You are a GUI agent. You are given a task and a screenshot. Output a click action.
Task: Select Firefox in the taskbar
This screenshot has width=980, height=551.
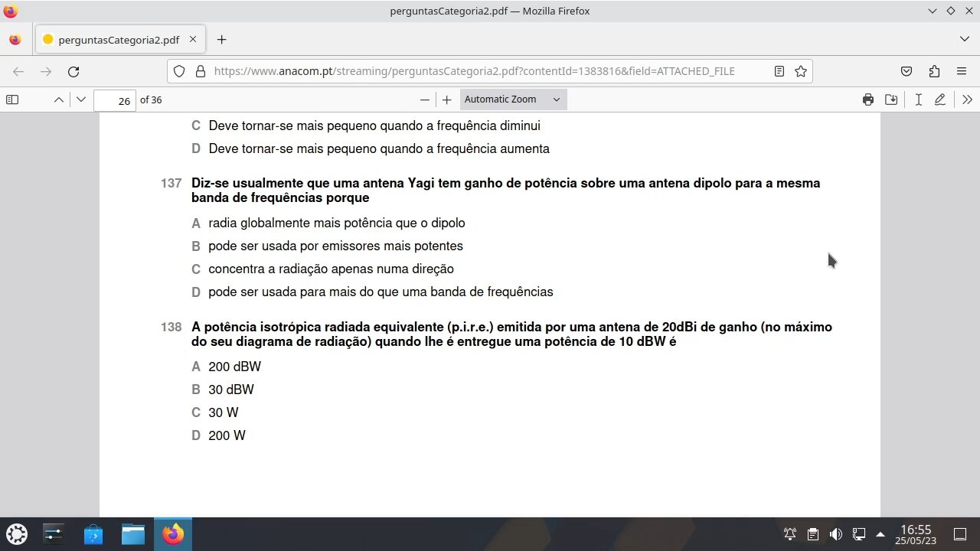(x=173, y=533)
